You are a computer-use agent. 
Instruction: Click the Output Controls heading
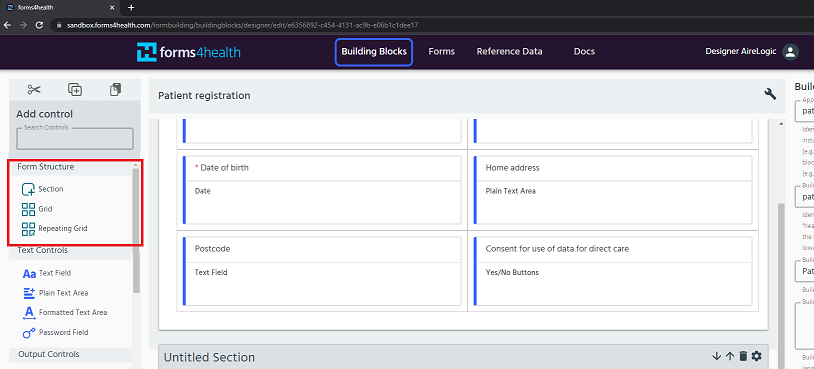49,354
